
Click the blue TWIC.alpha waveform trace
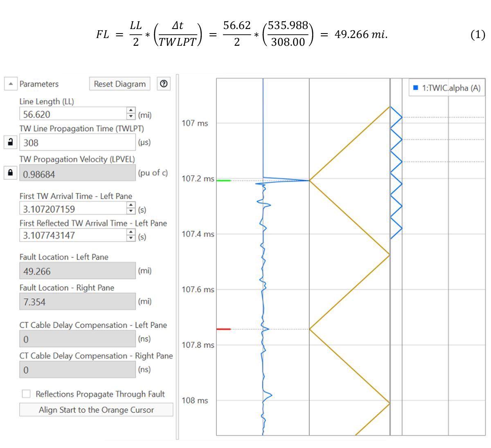(x=262, y=286)
